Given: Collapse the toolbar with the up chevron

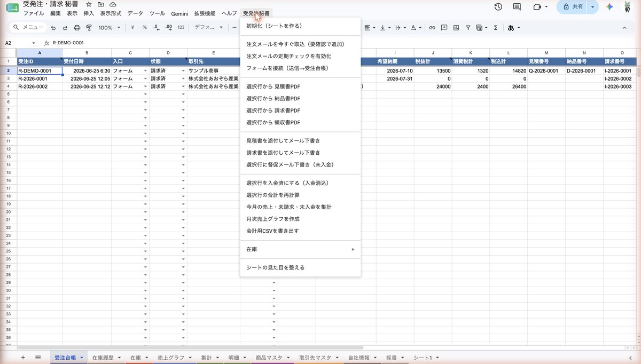Looking at the screenshot, I should coord(624,27).
